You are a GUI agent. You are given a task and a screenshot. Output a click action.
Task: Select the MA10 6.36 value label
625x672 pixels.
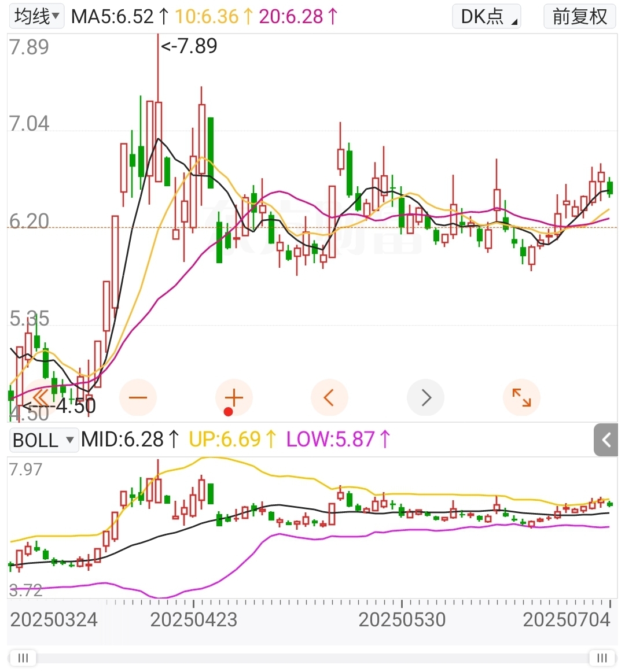[x=214, y=17]
